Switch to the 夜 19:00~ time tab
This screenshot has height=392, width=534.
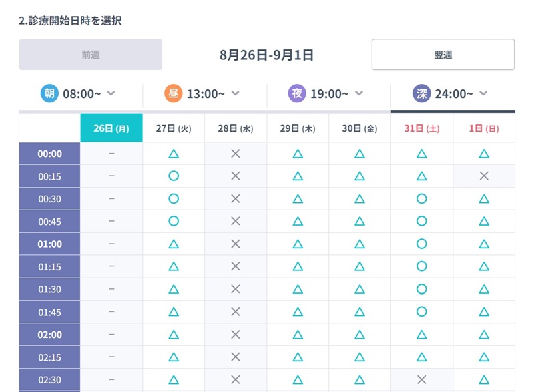(x=328, y=93)
